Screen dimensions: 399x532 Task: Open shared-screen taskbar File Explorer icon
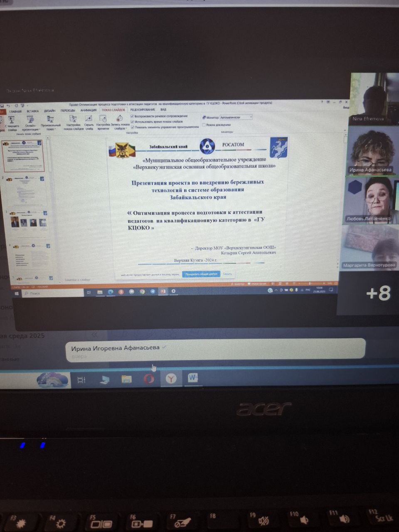point(100,293)
